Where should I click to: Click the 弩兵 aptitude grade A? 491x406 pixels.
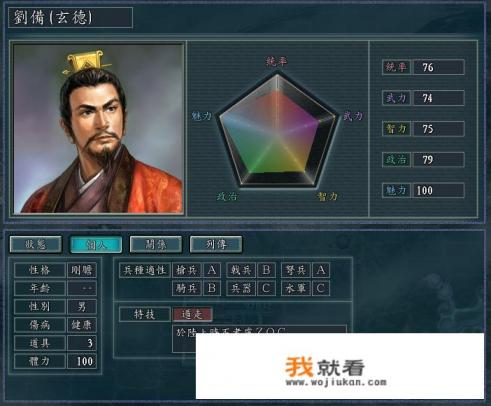tap(321, 270)
